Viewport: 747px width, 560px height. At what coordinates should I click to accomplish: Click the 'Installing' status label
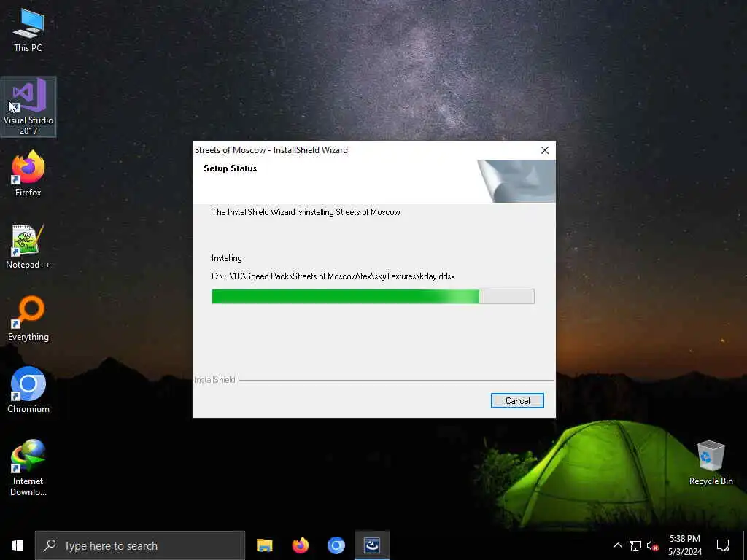click(x=226, y=258)
